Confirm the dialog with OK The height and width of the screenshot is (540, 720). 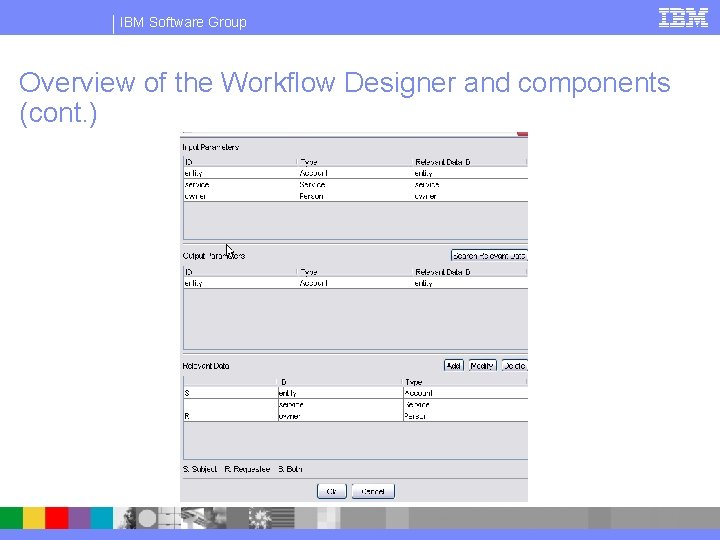(332, 491)
